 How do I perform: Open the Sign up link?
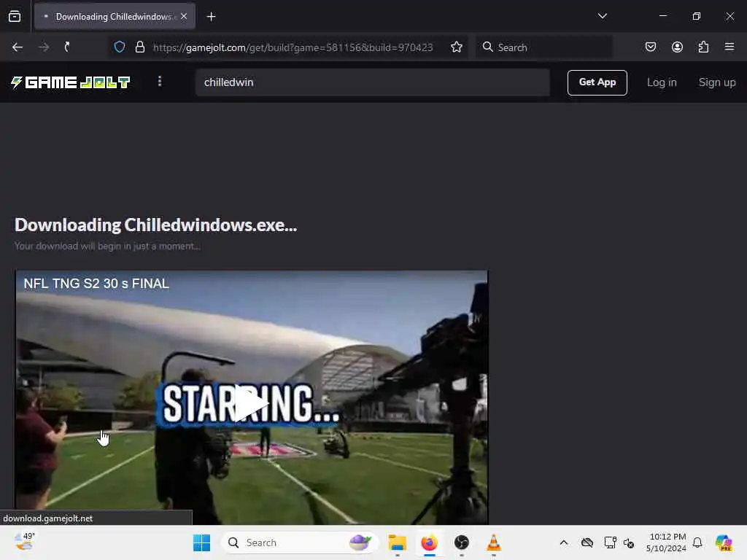point(717,82)
